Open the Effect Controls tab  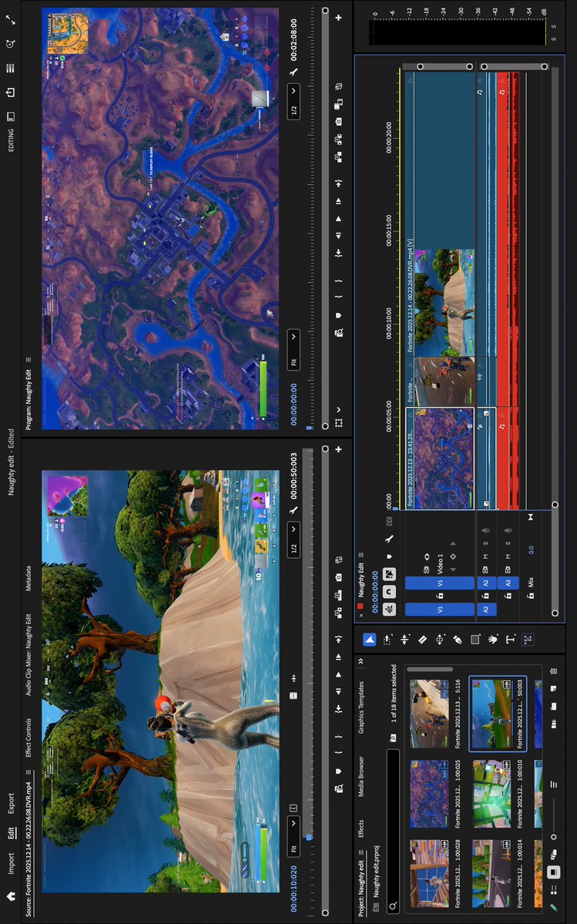(29, 737)
